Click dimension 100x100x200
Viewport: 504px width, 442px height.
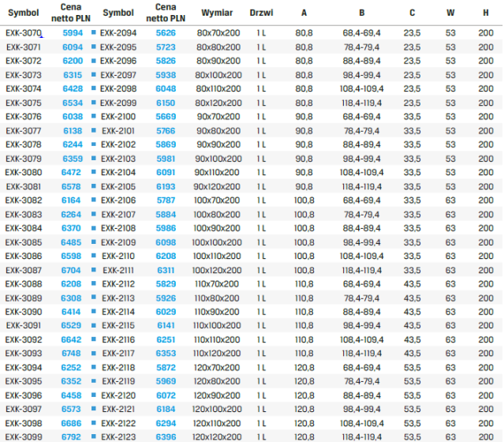point(217,242)
